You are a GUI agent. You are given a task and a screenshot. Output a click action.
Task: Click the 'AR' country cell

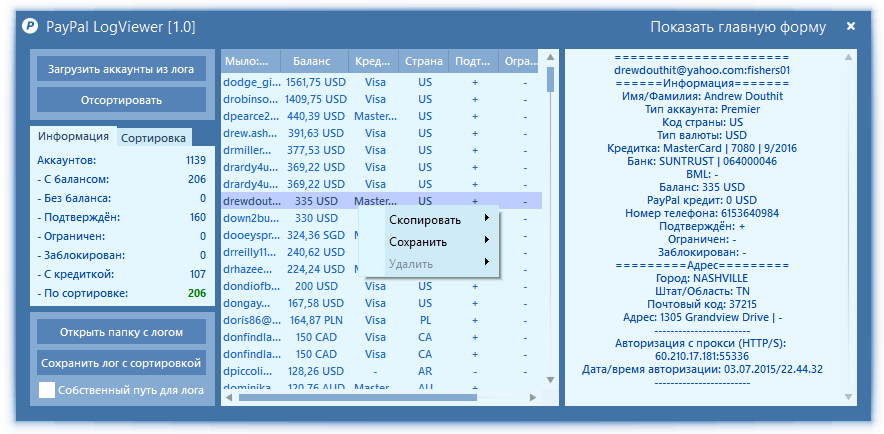(x=425, y=371)
